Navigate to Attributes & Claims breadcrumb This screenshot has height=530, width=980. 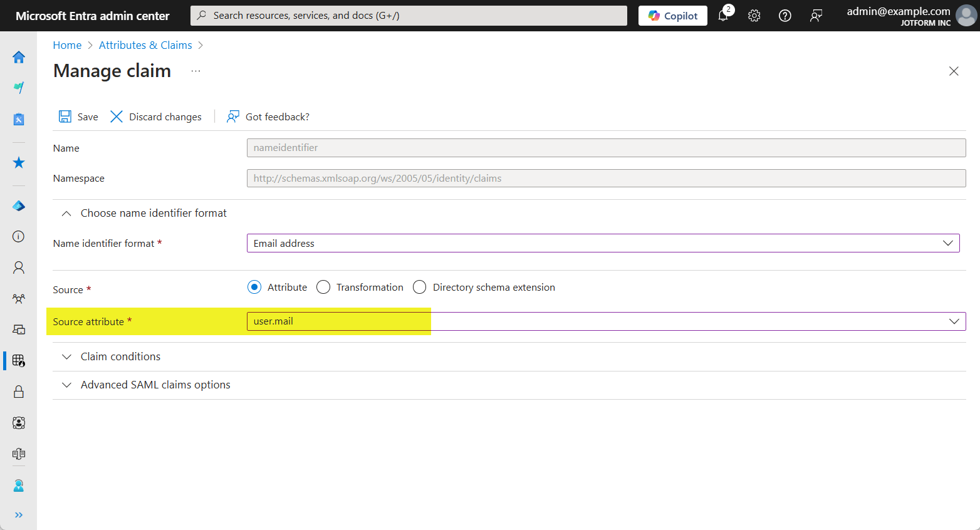tap(145, 45)
